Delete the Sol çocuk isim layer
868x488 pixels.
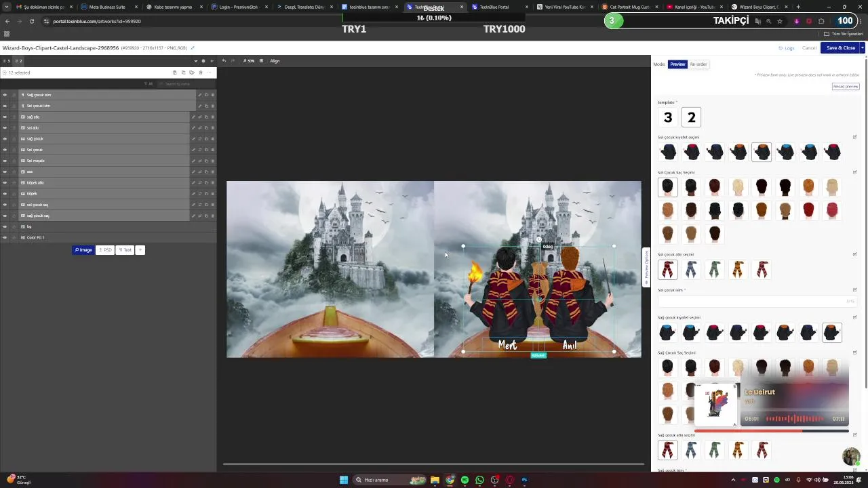click(x=212, y=106)
